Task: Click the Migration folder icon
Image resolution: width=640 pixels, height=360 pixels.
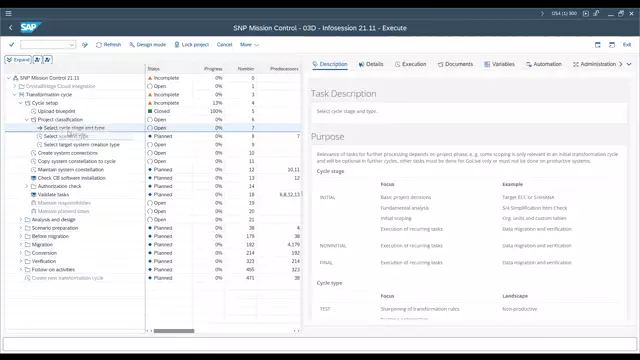Action: pyautogui.click(x=28, y=244)
